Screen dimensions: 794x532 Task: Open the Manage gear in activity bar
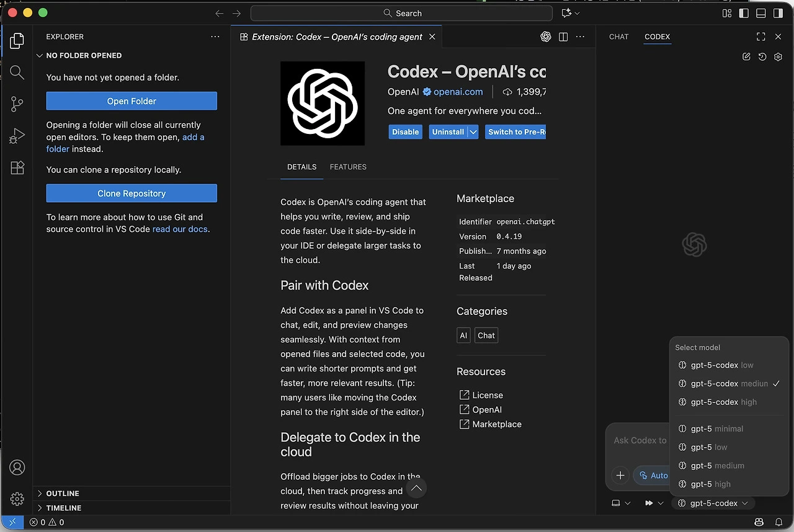17,499
